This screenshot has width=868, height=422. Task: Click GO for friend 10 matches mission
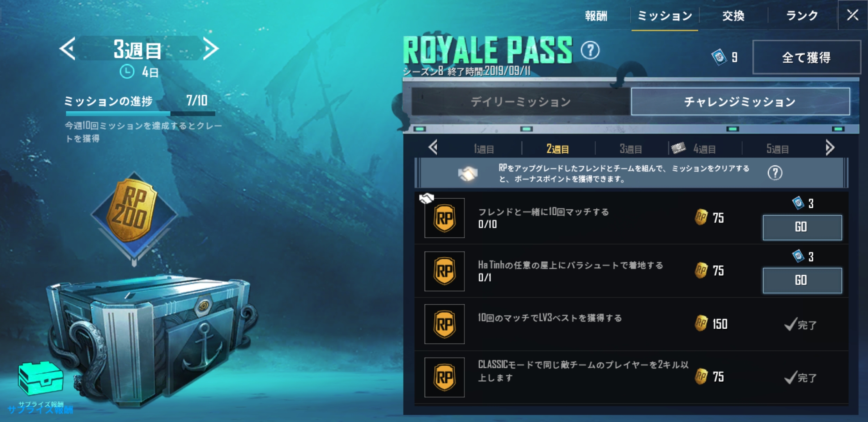802,227
